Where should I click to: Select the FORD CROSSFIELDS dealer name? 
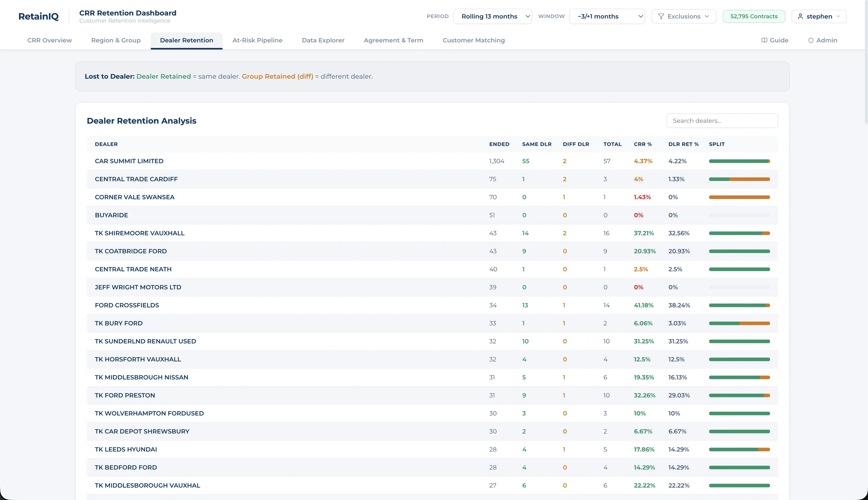[127, 305]
